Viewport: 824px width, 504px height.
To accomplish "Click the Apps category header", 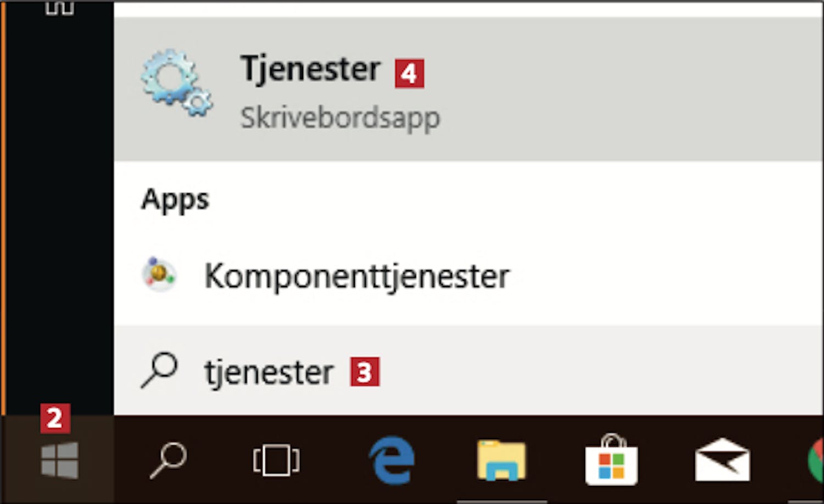I will click(x=175, y=200).
